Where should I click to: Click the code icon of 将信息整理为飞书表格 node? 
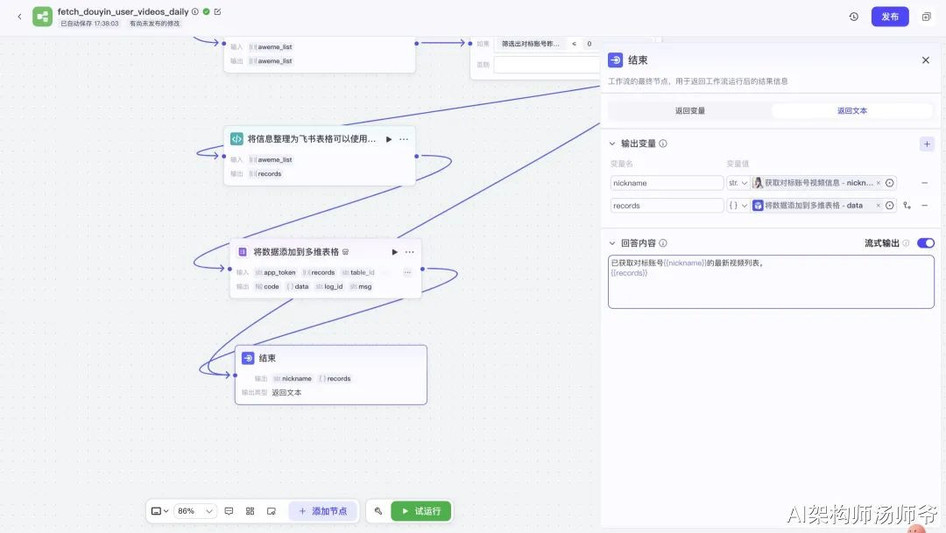pyautogui.click(x=236, y=139)
